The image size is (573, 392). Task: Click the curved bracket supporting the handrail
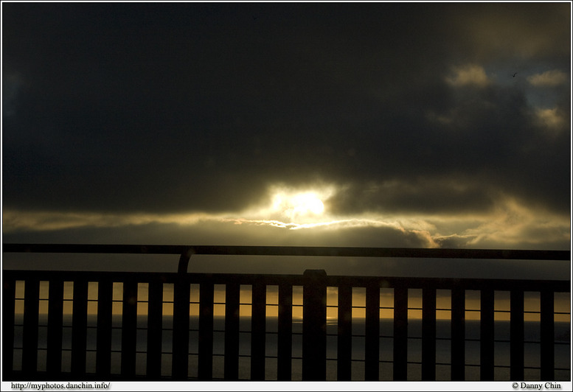tap(183, 262)
